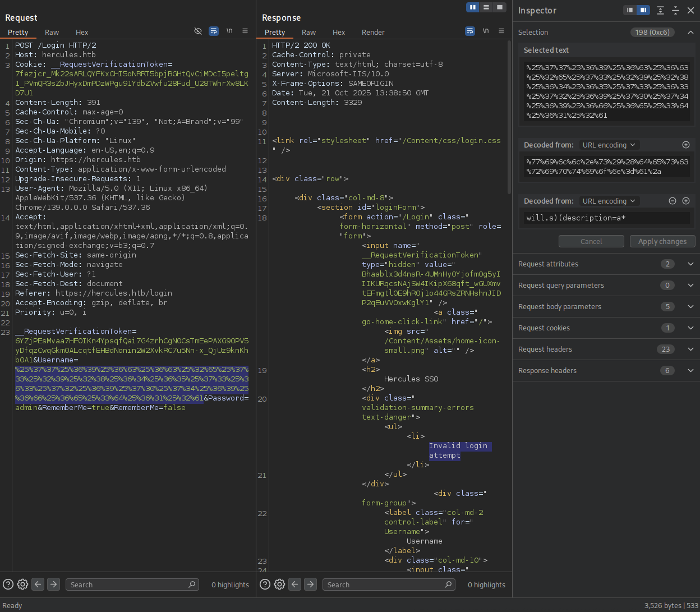Viewport: 700px width, 612px height.
Task: Switch Request view to Hex tab
Action: click(82, 33)
